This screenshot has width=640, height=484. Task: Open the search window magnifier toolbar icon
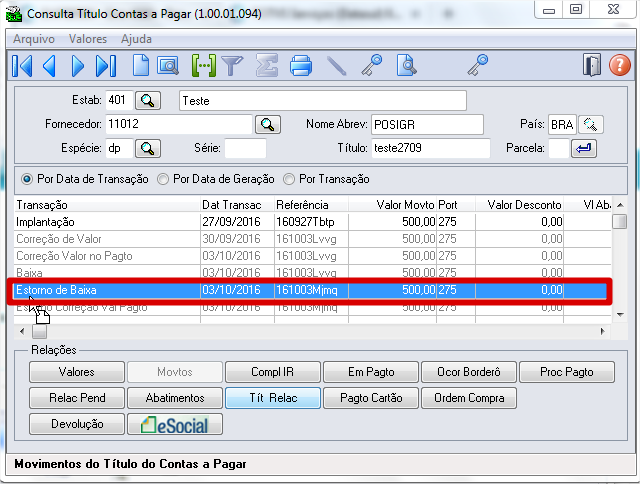tap(168, 66)
